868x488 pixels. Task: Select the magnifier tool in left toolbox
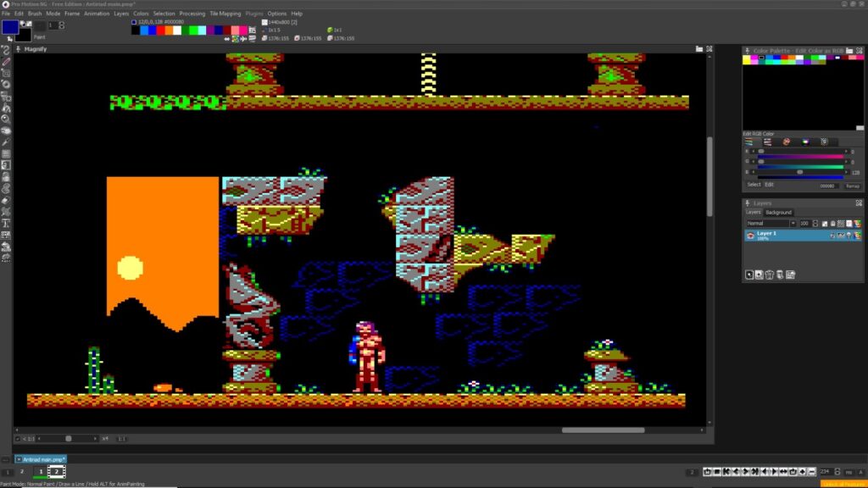[6, 119]
